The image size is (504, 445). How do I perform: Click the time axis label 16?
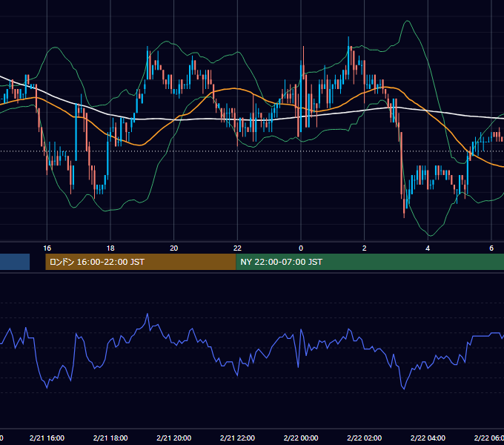click(x=47, y=248)
